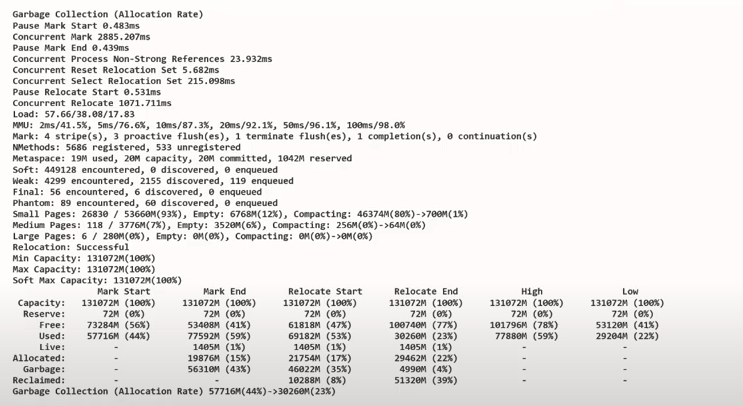
Task: Select the Concurrent Relocate 1071.711ms entry
Action: point(92,103)
